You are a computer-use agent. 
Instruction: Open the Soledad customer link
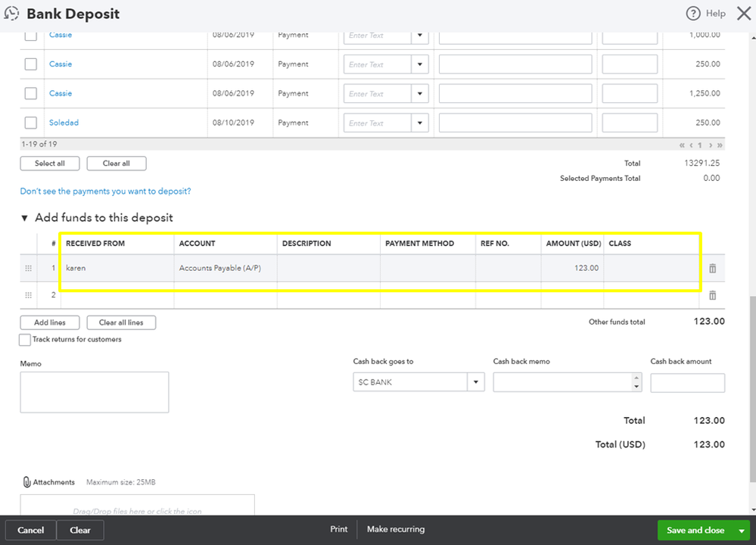pyautogui.click(x=64, y=123)
